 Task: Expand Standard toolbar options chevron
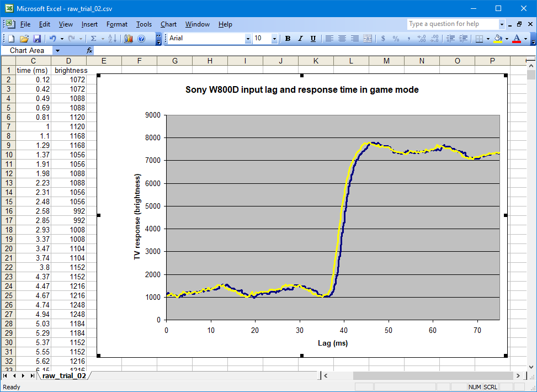click(x=158, y=39)
